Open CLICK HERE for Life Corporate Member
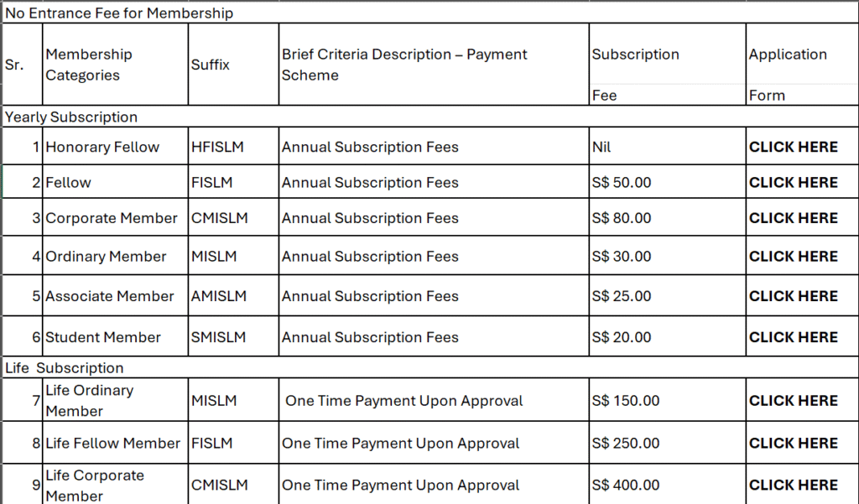Screen dimensions: 859x504 (x=793, y=485)
